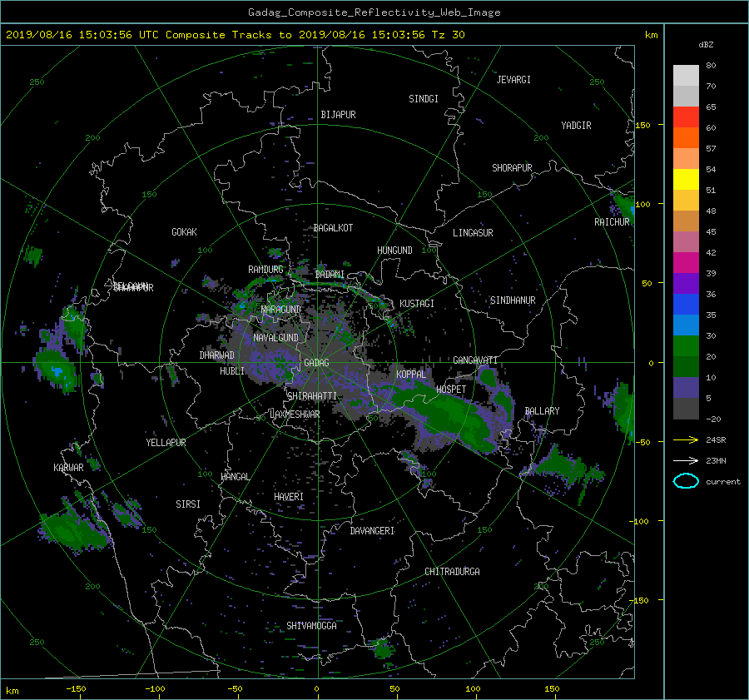Screen dimensions: 749x700
Task: Click the BAGALKOT city label
Action: click(333, 228)
